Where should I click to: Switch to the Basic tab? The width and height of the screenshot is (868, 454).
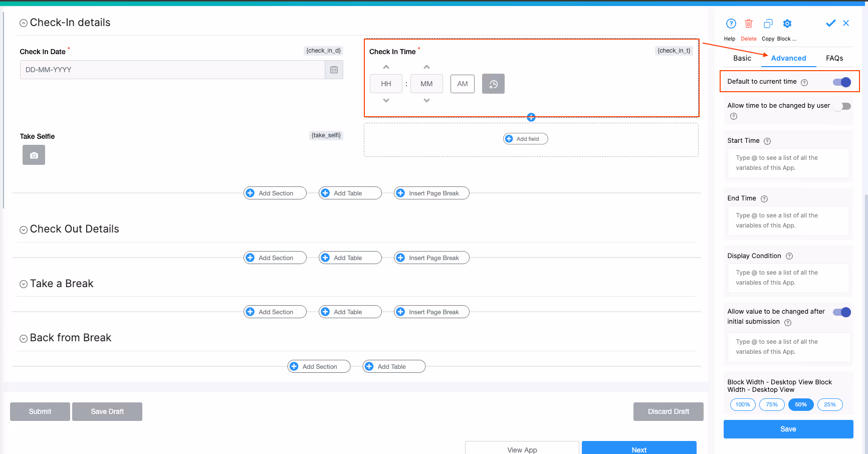(x=742, y=58)
